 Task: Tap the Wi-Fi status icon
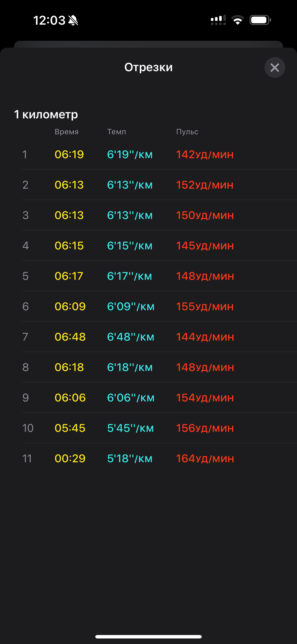[238, 20]
